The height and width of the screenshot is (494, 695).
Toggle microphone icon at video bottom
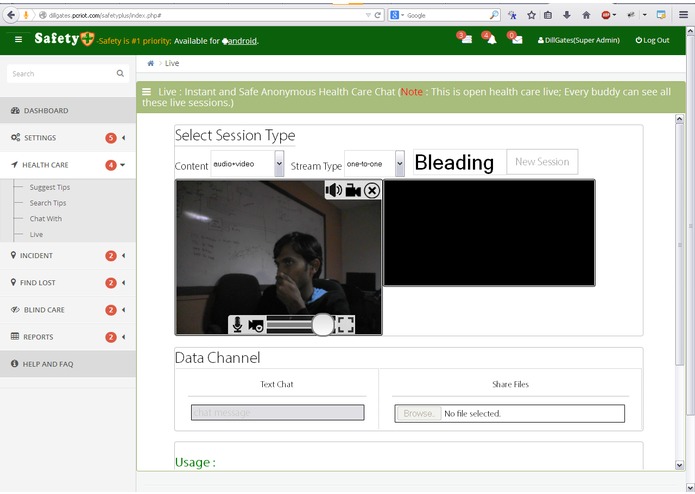(238, 325)
